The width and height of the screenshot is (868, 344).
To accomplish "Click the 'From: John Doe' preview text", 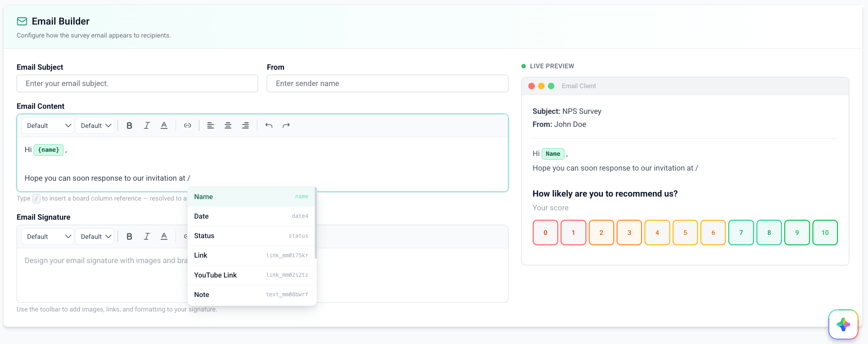I will [x=559, y=124].
